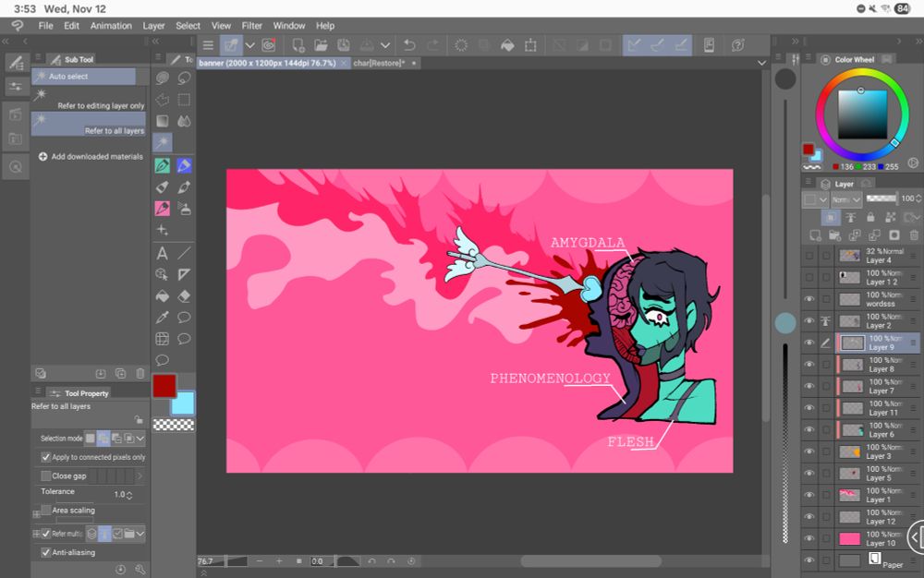The image size is (924, 578).
Task: Enable the Close gap checkbox
Action: [46, 476]
